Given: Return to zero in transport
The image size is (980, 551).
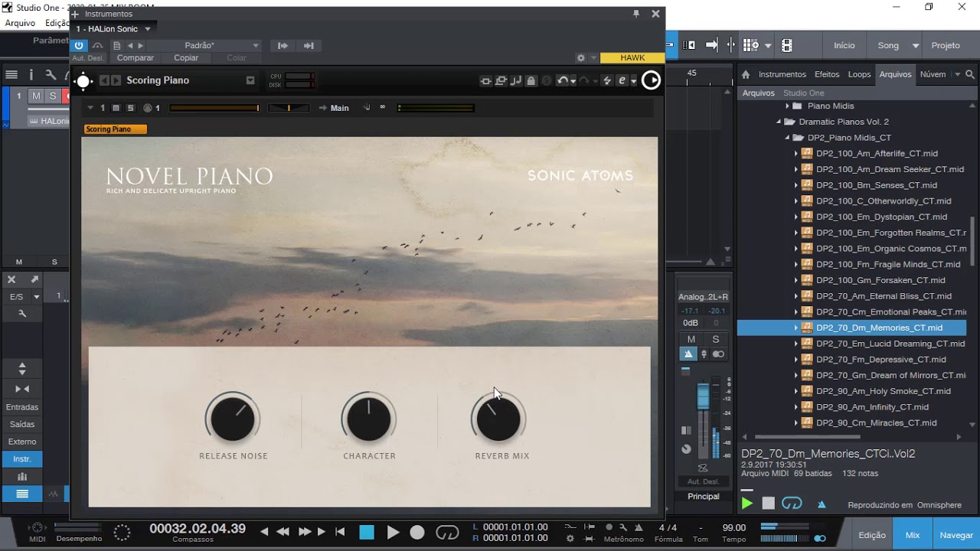Looking at the screenshot, I should [x=340, y=532].
